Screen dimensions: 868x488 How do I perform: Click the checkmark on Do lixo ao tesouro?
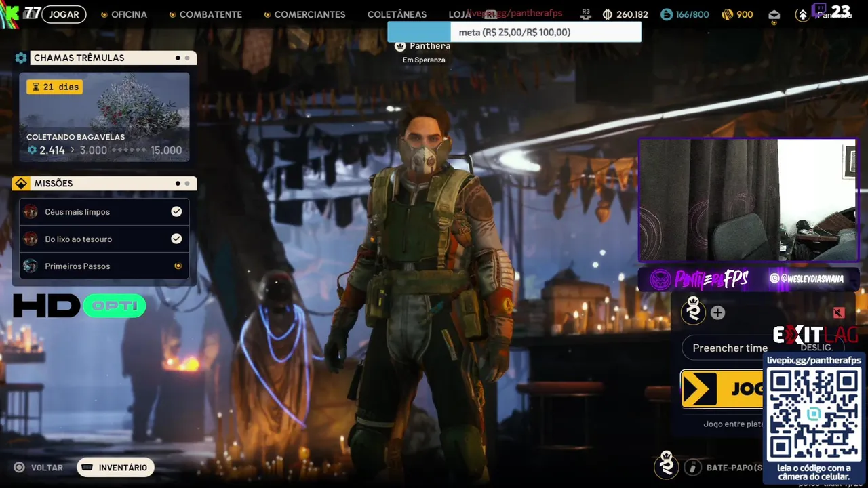coord(176,239)
